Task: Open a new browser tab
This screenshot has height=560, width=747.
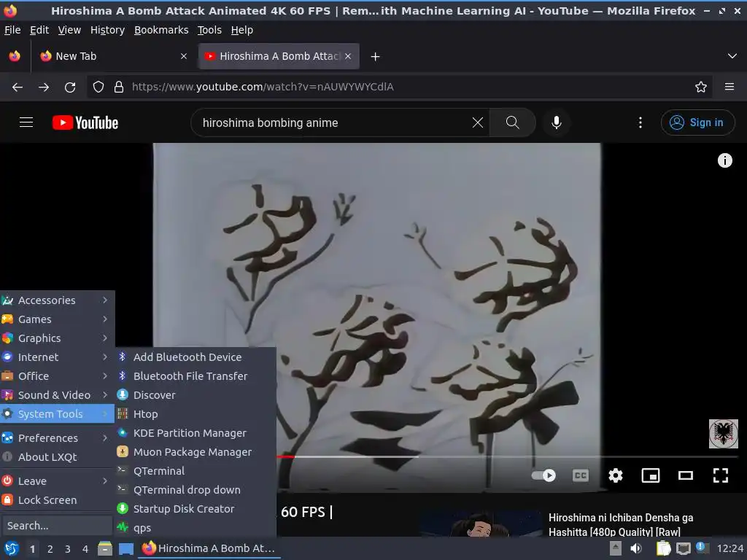Action: tap(376, 57)
